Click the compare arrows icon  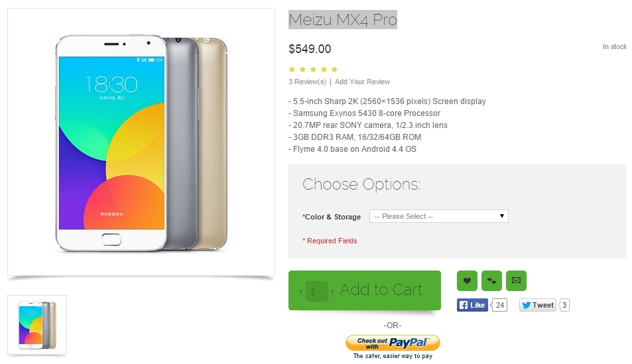pos(491,280)
